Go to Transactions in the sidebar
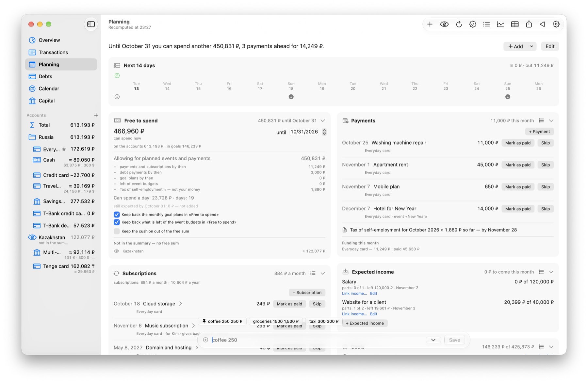588x383 pixels. [x=61, y=52]
